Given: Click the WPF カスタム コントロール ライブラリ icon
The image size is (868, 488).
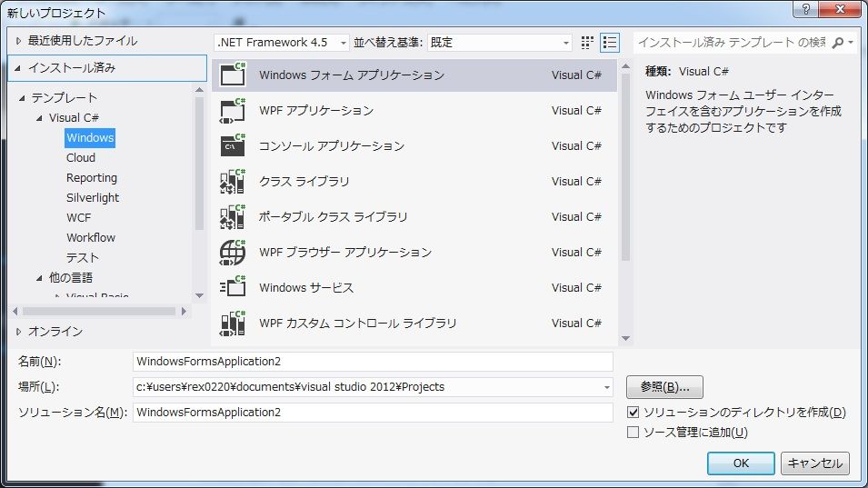Looking at the screenshot, I should tap(233, 323).
